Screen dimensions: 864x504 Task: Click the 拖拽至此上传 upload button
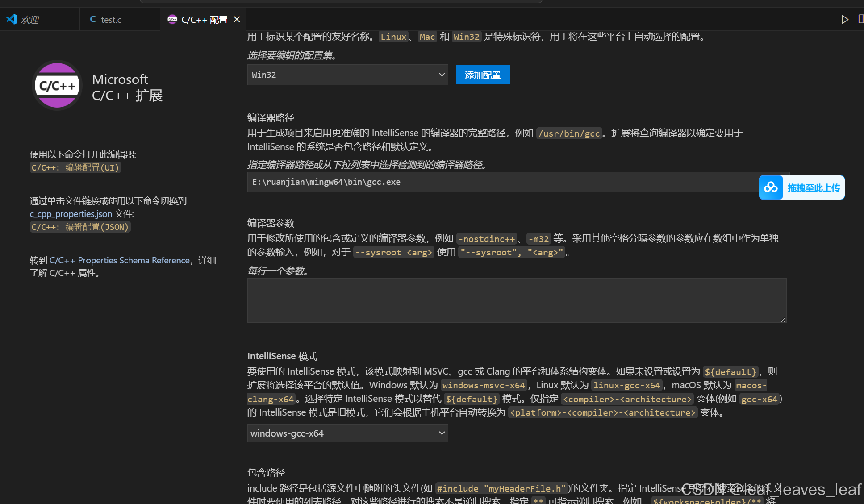(x=801, y=187)
